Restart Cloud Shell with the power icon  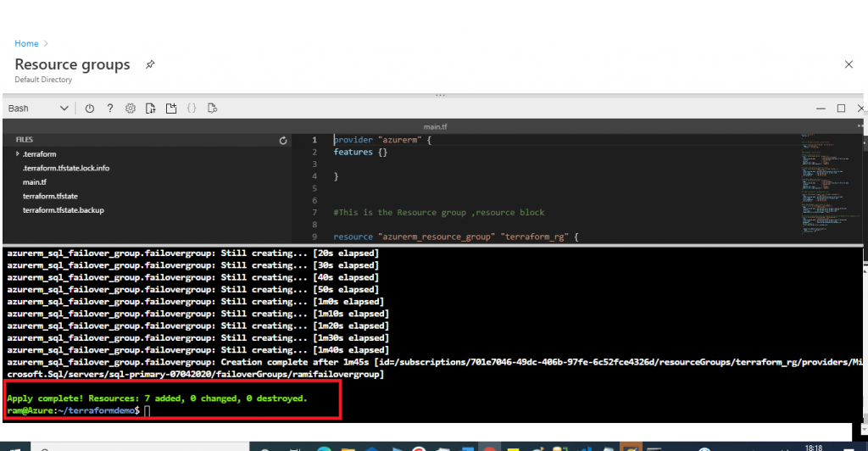[x=89, y=109]
